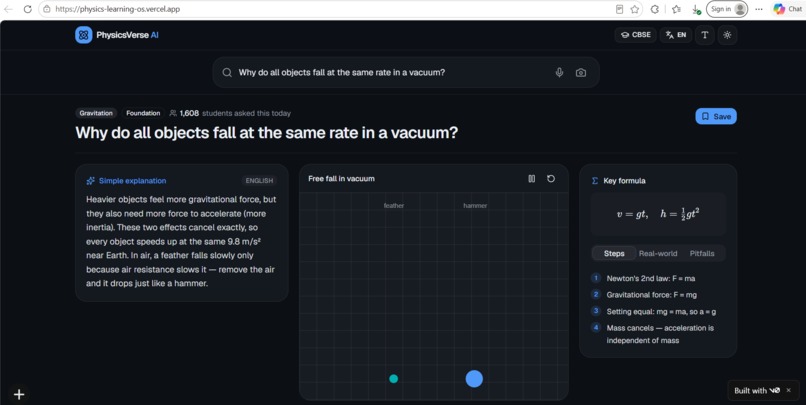This screenshot has height=405, width=806.
Task: Click the search magnifier icon
Action: [227, 72]
